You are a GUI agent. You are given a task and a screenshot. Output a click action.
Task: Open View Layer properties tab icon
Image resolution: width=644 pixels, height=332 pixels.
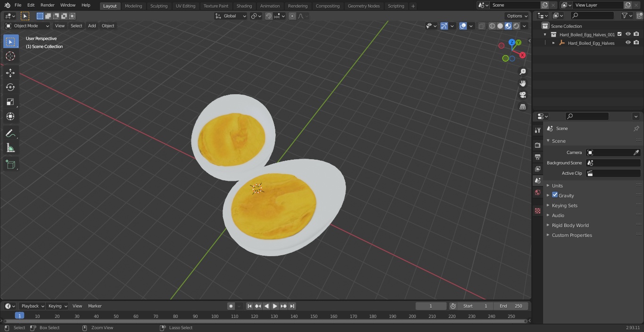click(x=537, y=169)
